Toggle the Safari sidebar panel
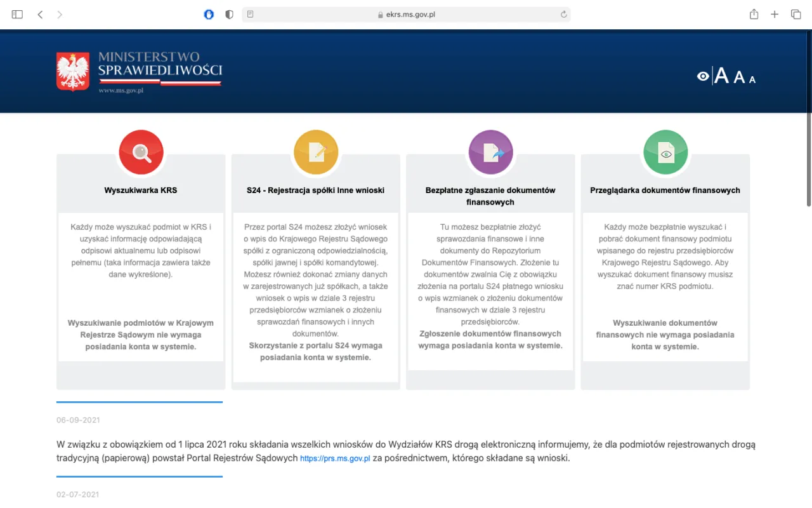The width and height of the screenshot is (812, 508). (x=17, y=14)
